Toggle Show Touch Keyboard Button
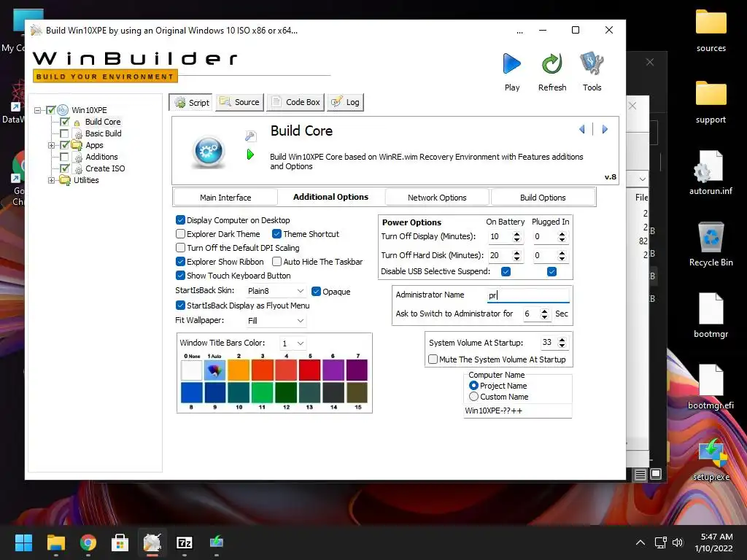 pos(181,275)
